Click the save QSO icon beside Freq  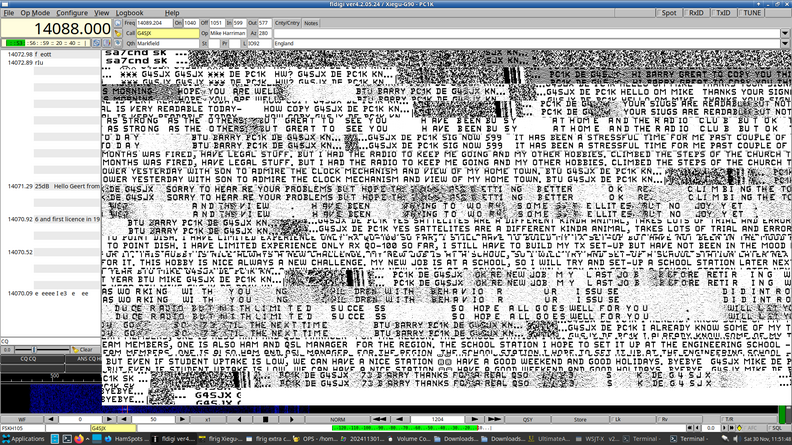coord(118,23)
